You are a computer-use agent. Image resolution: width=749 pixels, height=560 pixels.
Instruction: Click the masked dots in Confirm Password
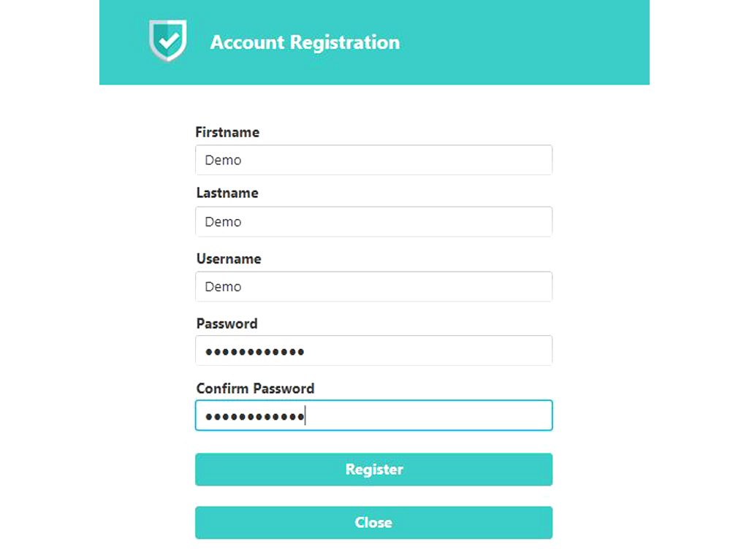tap(254, 417)
